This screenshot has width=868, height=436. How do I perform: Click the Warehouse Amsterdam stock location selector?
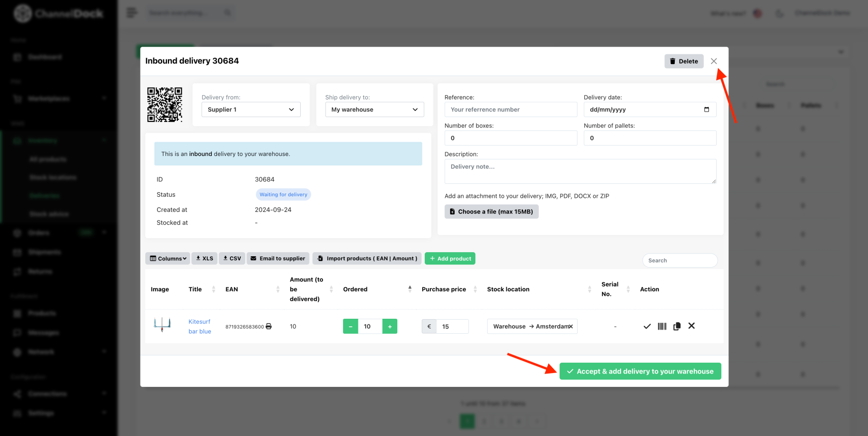(x=532, y=326)
